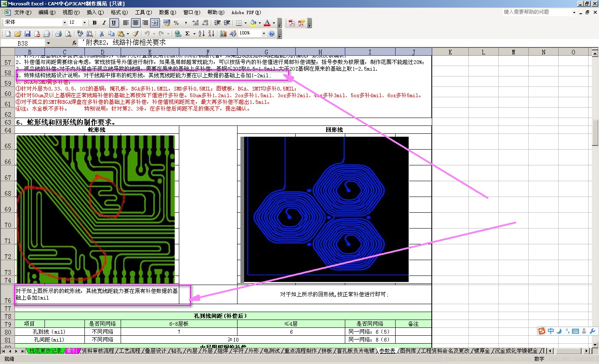This screenshot has width=599, height=364.
Task: Save the workbook
Action: point(27,34)
